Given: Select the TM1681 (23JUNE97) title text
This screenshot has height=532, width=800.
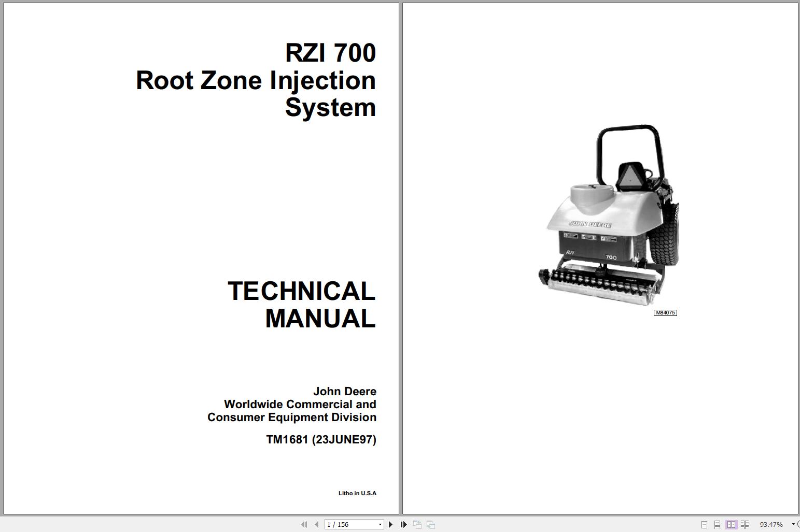Looking at the screenshot, I should [321, 439].
